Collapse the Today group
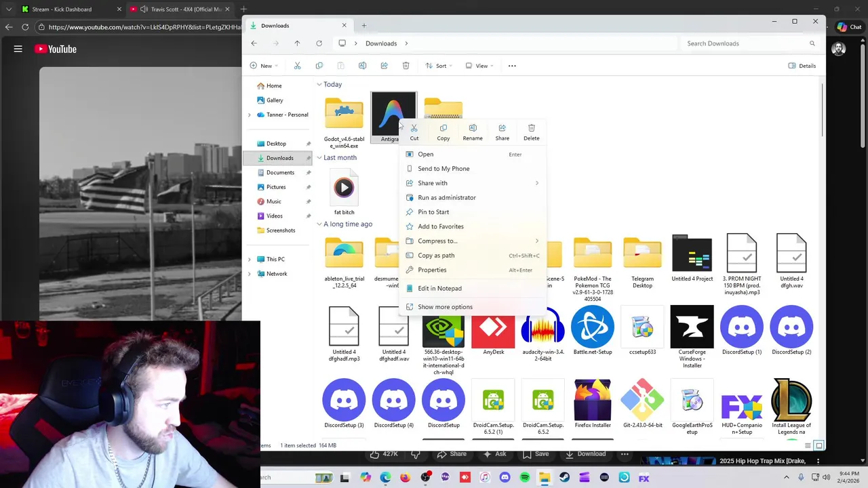The height and width of the screenshot is (488, 868). pyautogui.click(x=319, y=85)
